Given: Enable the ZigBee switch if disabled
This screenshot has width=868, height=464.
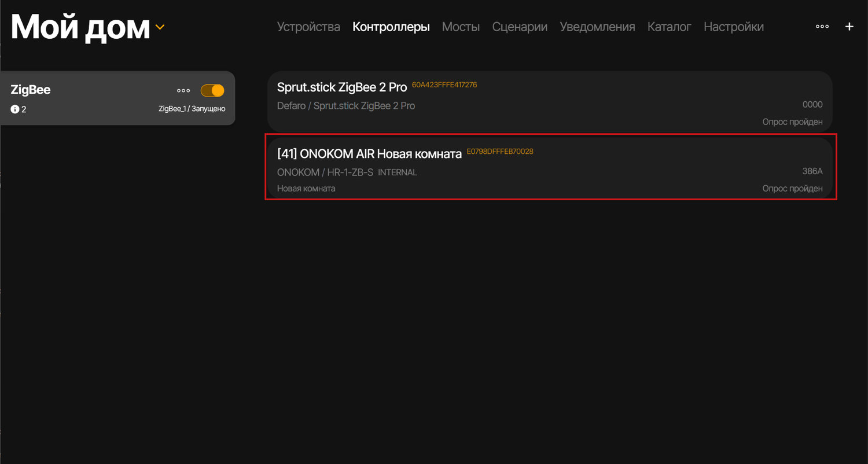Looking at the screenshot, I should [212, 90].
